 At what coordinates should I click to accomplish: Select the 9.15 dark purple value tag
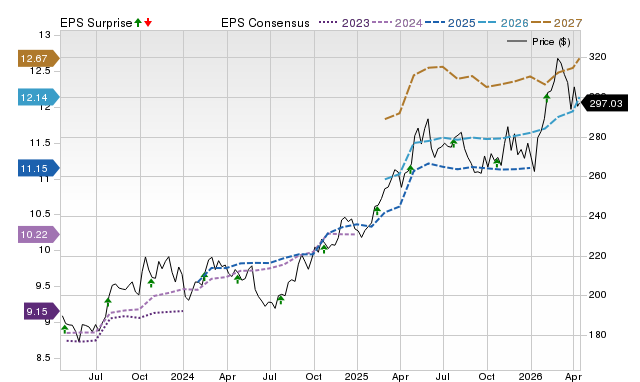(x=42, y=311)
